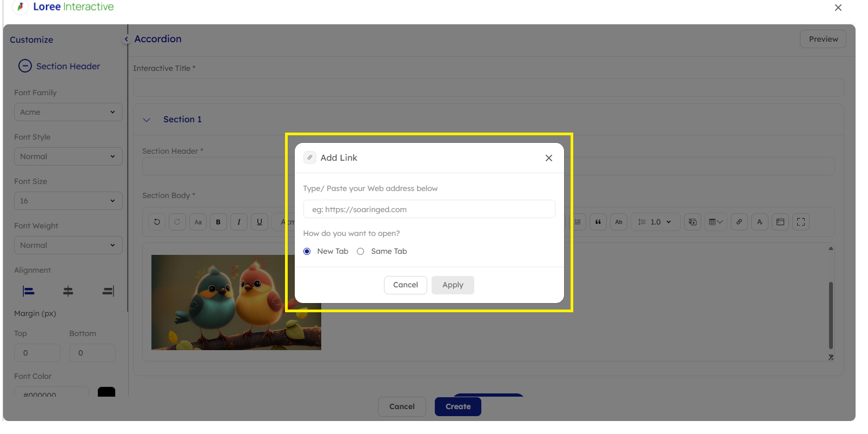Select the Same Tab radio option
The width and height of the screenshot is (868, 434).
click(361, 252)
